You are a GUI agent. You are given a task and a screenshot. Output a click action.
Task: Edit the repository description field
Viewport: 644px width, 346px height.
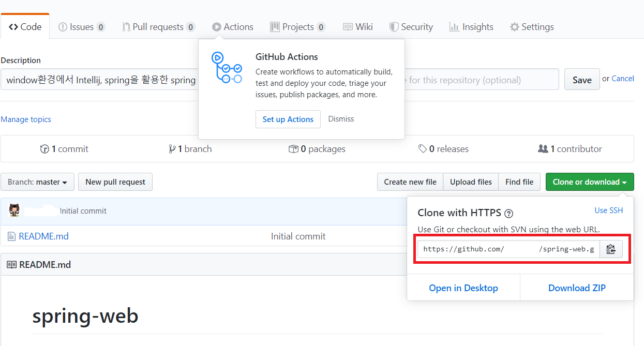coord(100,80)
